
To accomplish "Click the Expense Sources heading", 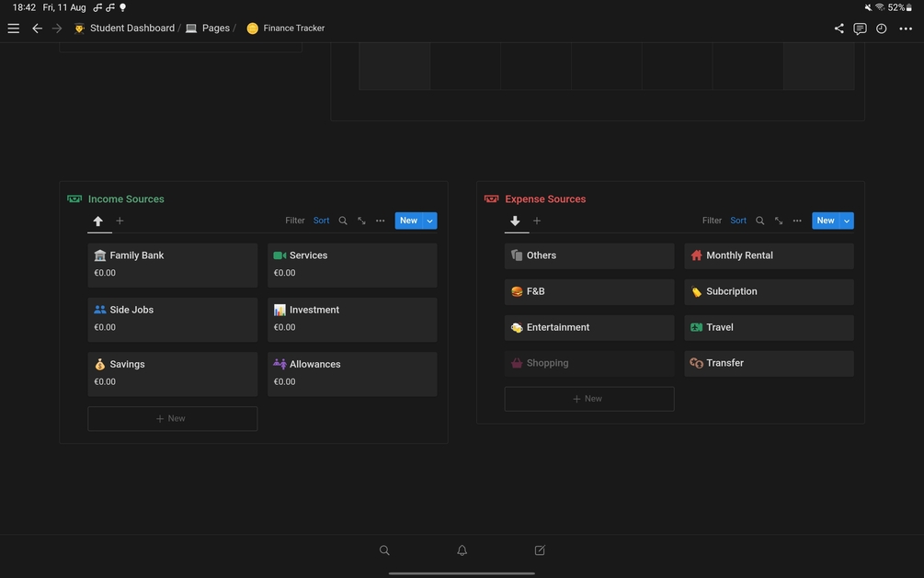I will [545, 199].
